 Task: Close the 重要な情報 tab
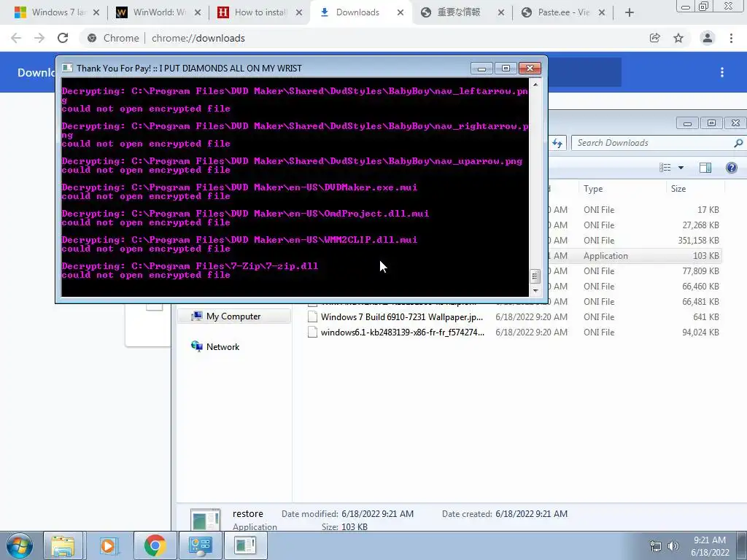pos(501,13)
